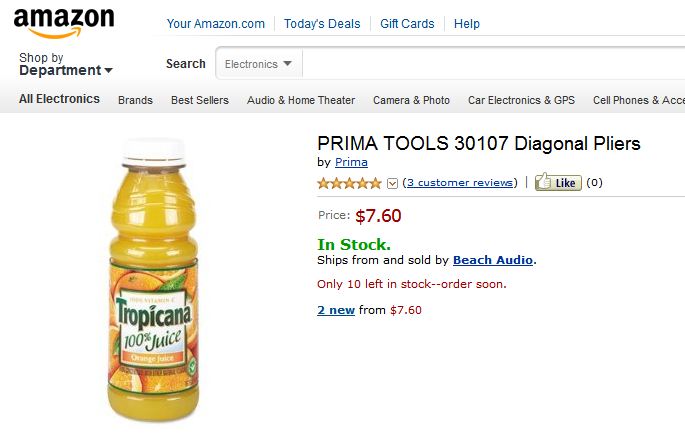Click the Like thumbs-up button
This screenshot has height=436, width=685.
pos(558,182)
